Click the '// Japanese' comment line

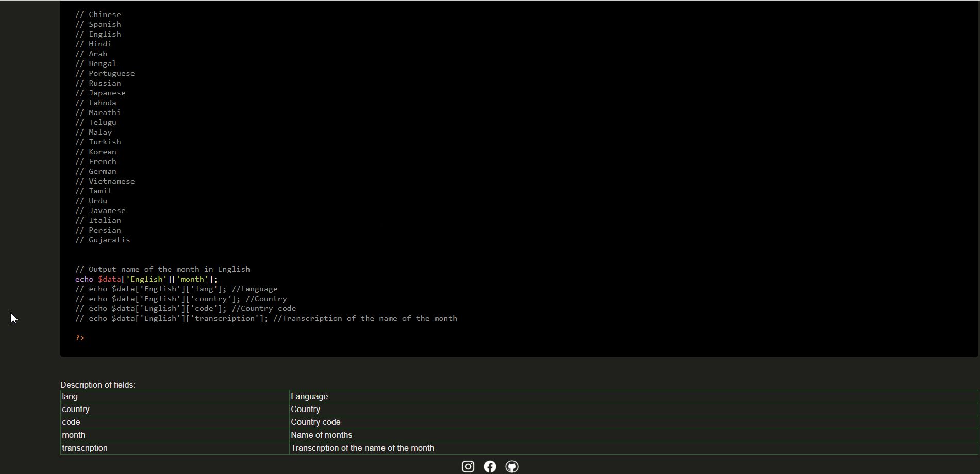pyautogui.click(x=101, y=93)
